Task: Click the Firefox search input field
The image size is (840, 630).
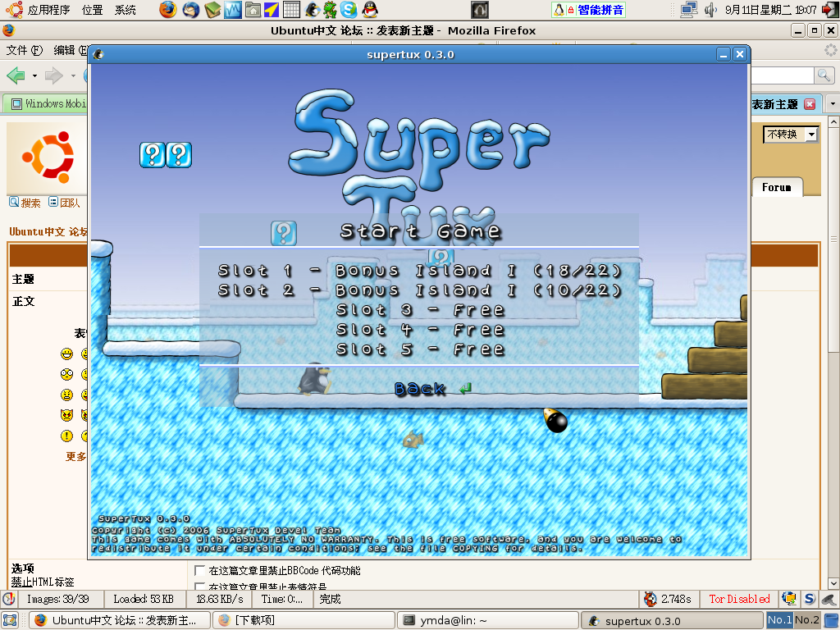Action: click(782, 75)
